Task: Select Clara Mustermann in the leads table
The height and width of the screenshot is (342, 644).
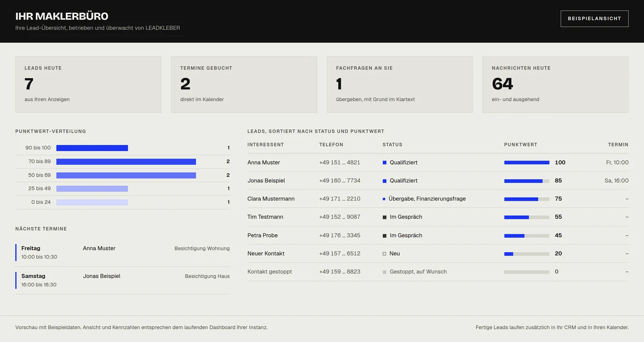Action: click(271, 199)
